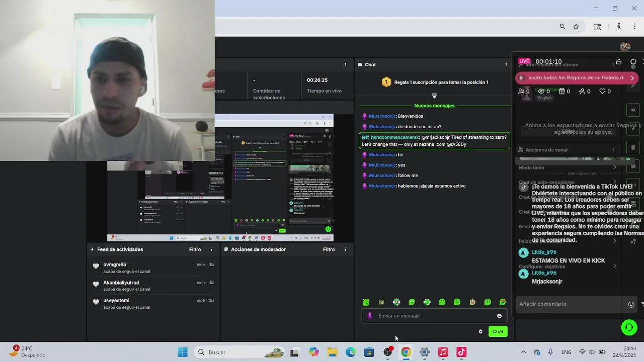Click the TikTok likes heart counter
644x362 pixels.
[605, 92]
